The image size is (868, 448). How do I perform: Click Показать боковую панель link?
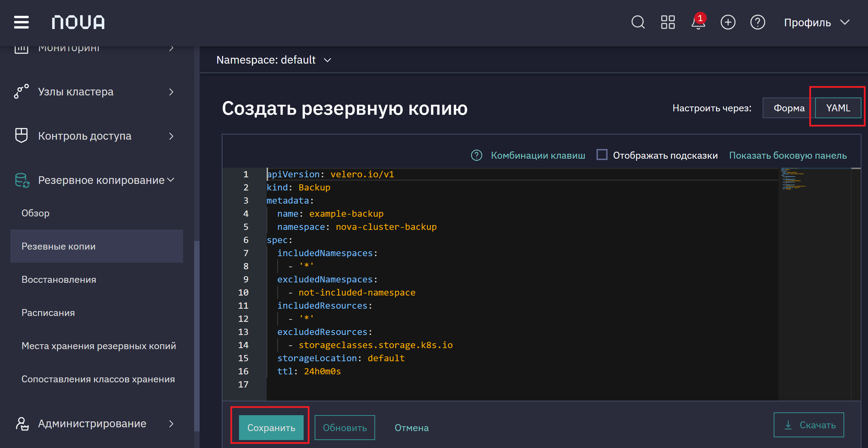click(x=788, y=155)
